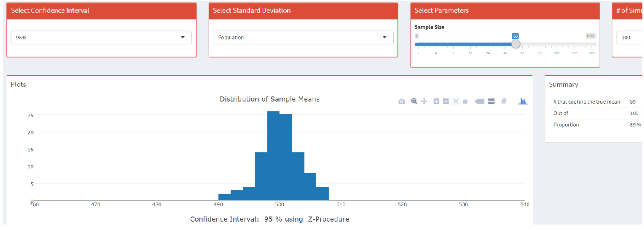Click the y-axis tick label 25
Screen dimensions: 644x232
pos(30,115)
